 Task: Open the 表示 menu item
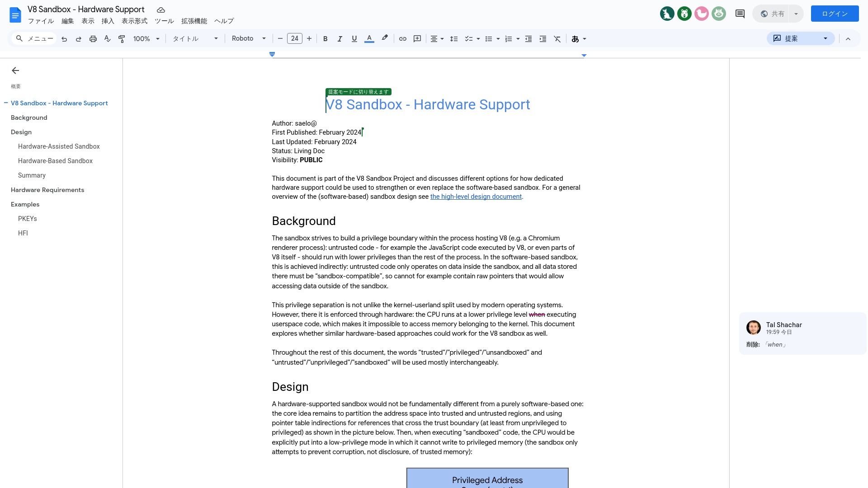88,21
